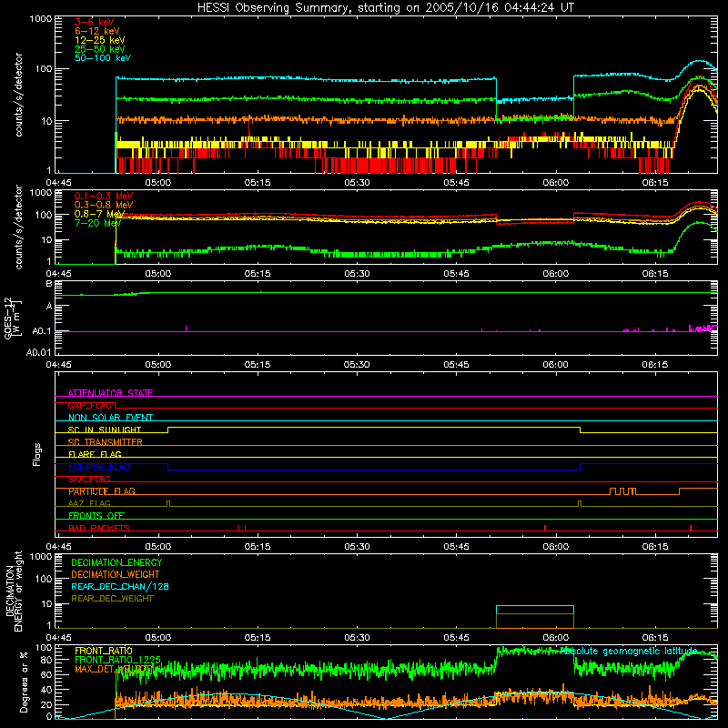Screen dimensions: 728x728
Task: Click the 0.3-0.8 MeV legend label
Action: [x=104, y=205]
